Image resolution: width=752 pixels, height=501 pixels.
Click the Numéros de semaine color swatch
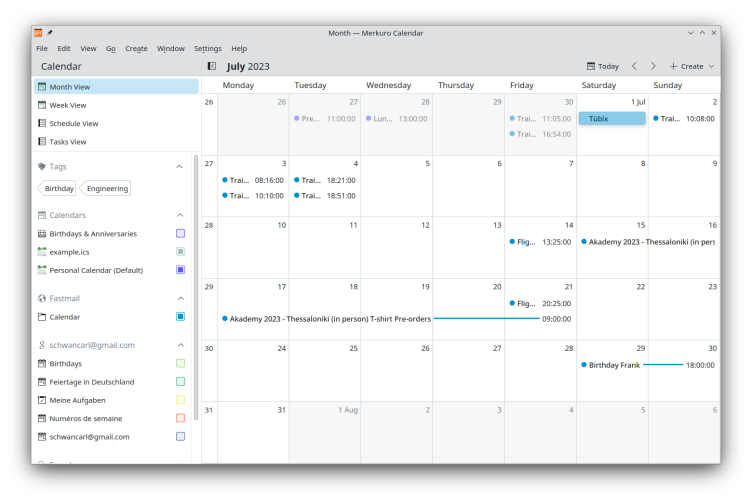point(180,418)
